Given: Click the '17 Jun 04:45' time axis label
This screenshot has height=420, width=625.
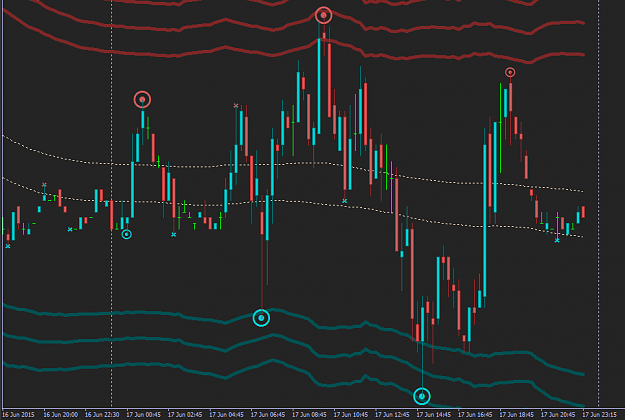Looking at the screenshot, I should pyautogui.click(x=226, y=415).
